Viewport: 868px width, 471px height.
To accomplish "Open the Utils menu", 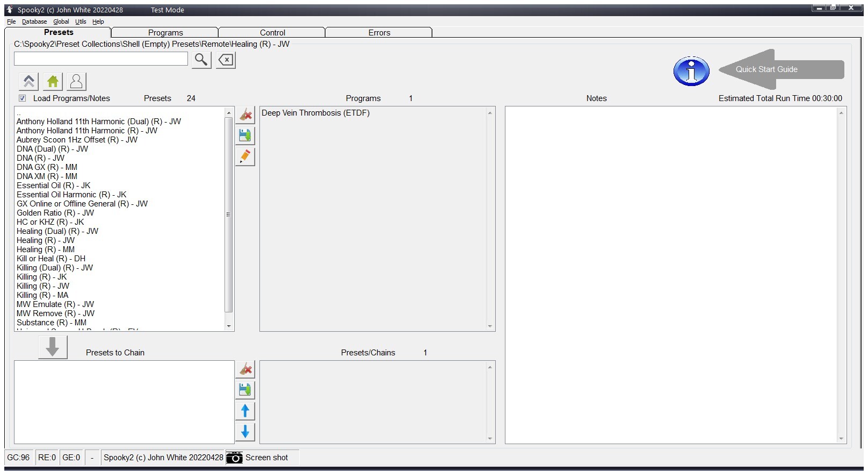I will point(81,22).
